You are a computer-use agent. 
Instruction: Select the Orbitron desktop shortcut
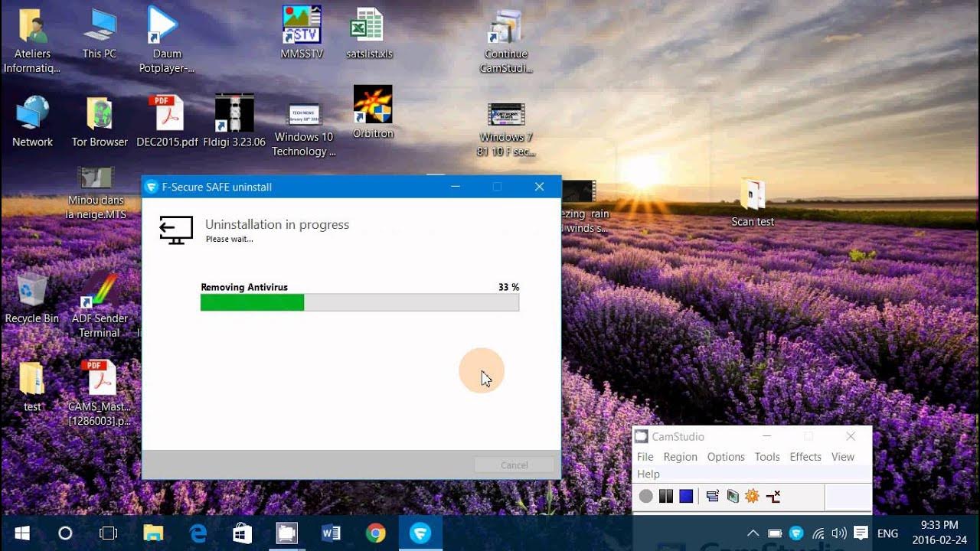(x=373, y=112)
